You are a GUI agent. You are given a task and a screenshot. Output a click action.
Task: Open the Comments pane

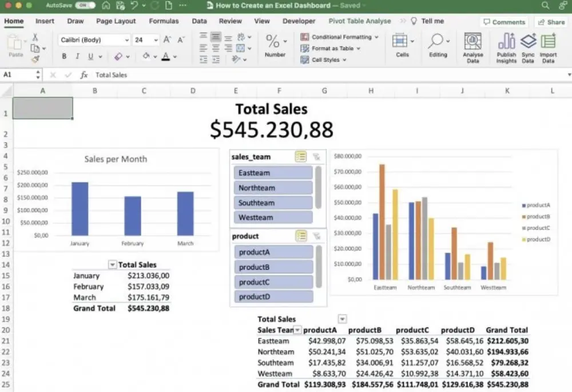click(504, 22)
